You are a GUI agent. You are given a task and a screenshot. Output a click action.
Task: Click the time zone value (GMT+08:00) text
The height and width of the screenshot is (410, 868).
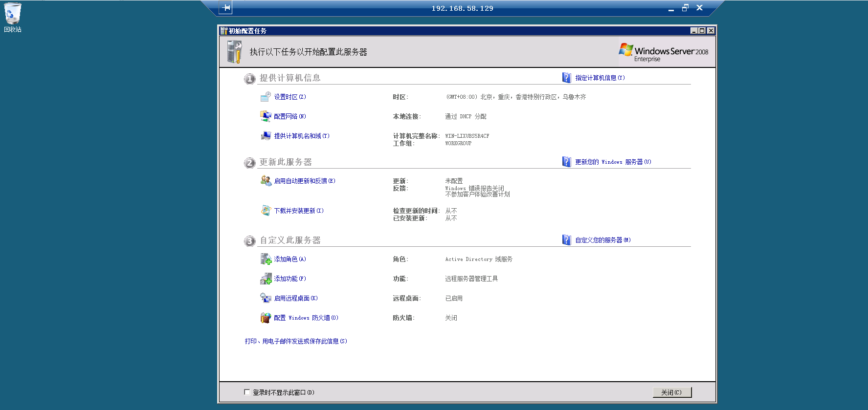[x=516, y=97]
